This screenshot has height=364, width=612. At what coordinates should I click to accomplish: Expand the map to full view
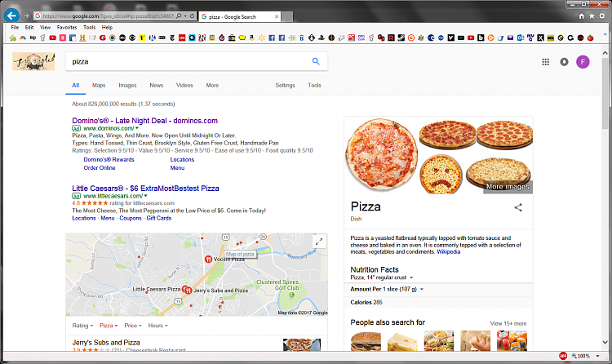(319, 242)
